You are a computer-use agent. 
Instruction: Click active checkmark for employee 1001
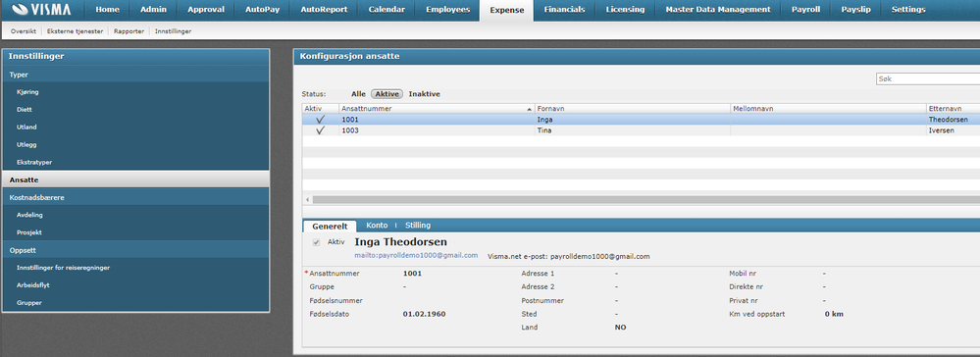click(x=321, y=119)
